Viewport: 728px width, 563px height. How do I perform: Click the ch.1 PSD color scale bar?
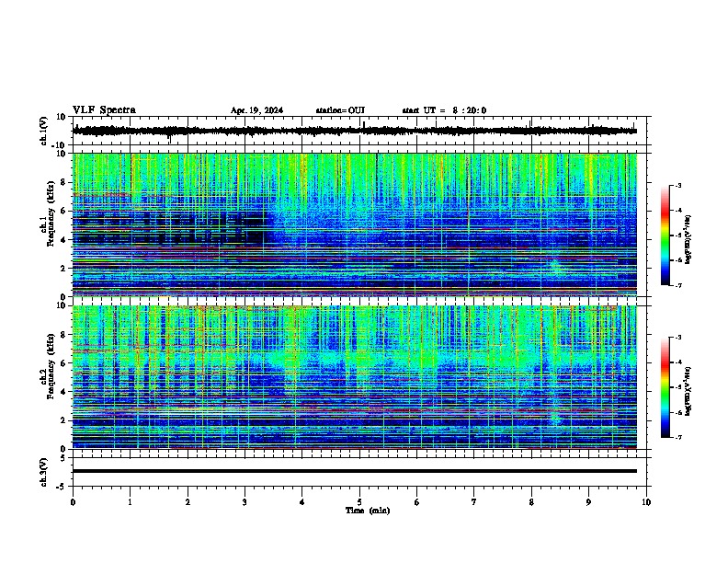[665, 236]
